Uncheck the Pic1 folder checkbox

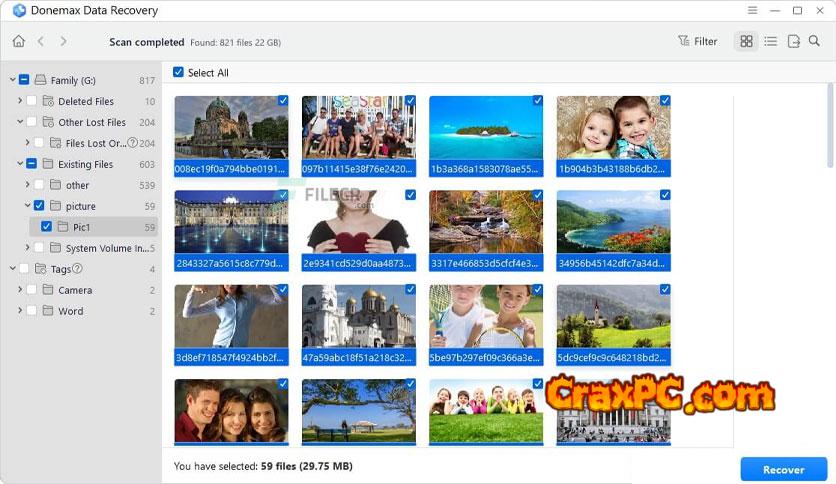[46, 227]
